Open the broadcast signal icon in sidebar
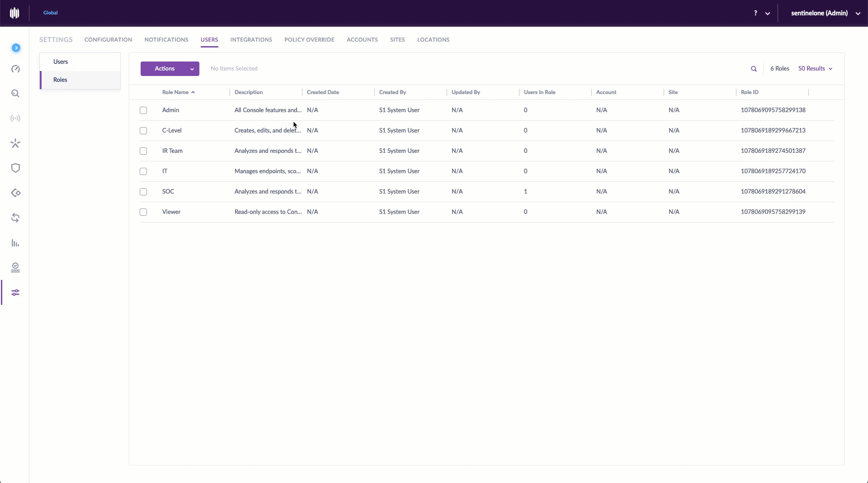This screenshot has height=483, width=868. click(15, 118)
